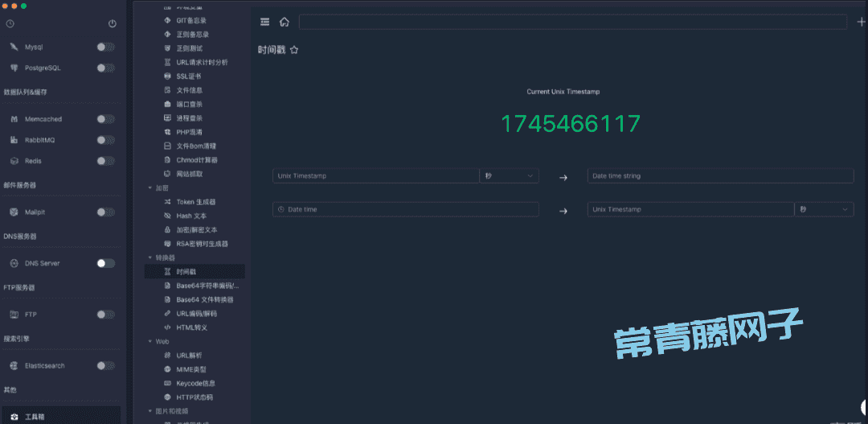Viewport: 868px width, 424px height.
Task: Click the Mysql service icon
Action: pos(14,47)
